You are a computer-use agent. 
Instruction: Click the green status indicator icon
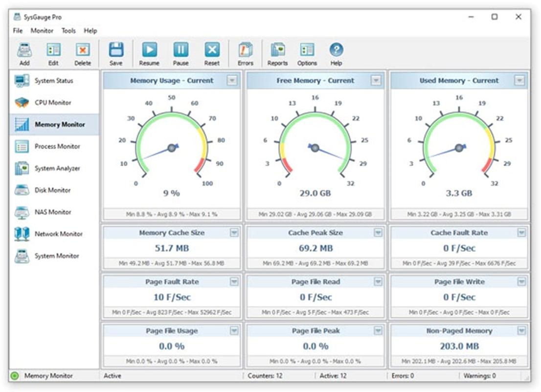click(15, 376)
